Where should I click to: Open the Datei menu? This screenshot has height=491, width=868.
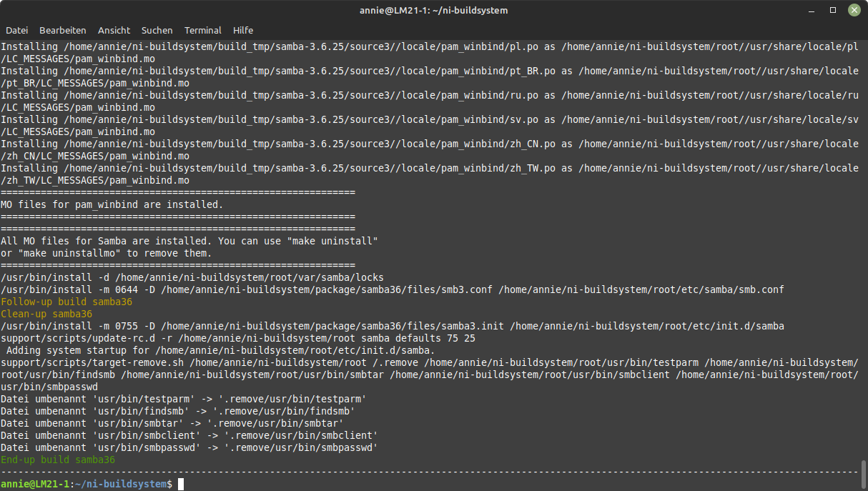pyautogui.click(x=16, y=31)
